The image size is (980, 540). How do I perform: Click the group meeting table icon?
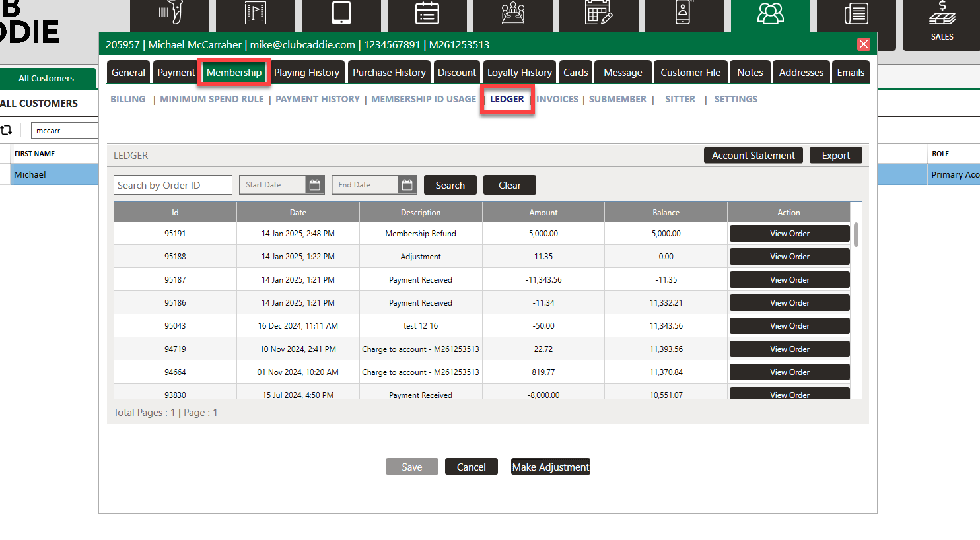click(x=513, y=13)
